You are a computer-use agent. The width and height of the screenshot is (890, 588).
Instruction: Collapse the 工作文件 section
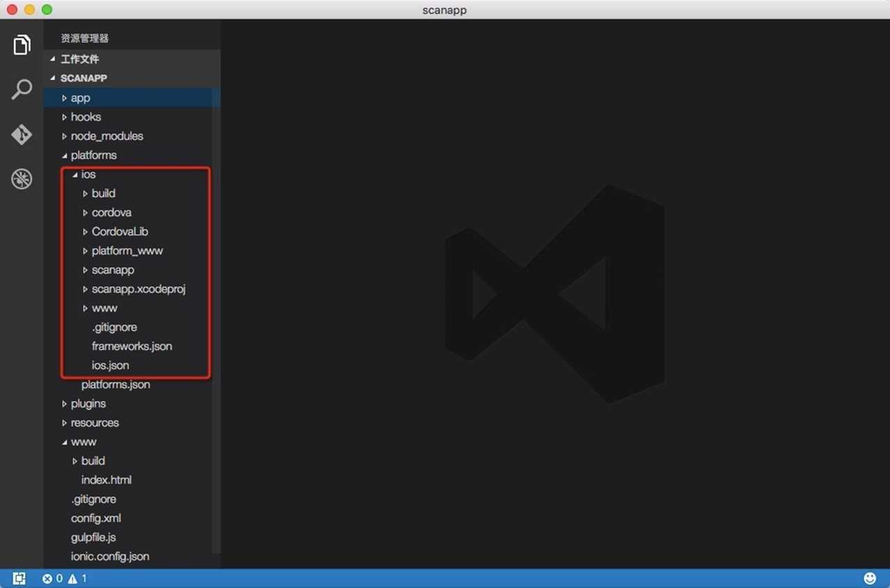(132, 59)
